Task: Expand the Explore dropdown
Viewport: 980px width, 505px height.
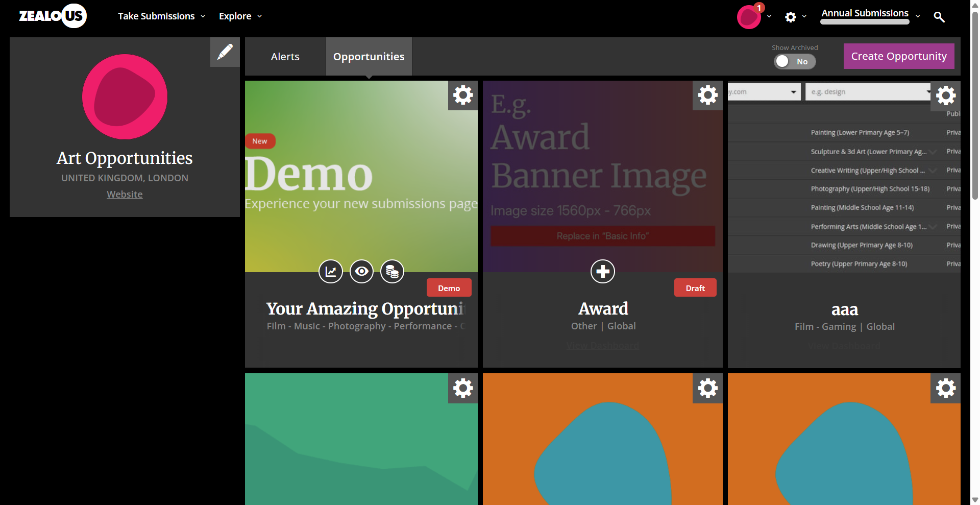Action: (240, 16)
